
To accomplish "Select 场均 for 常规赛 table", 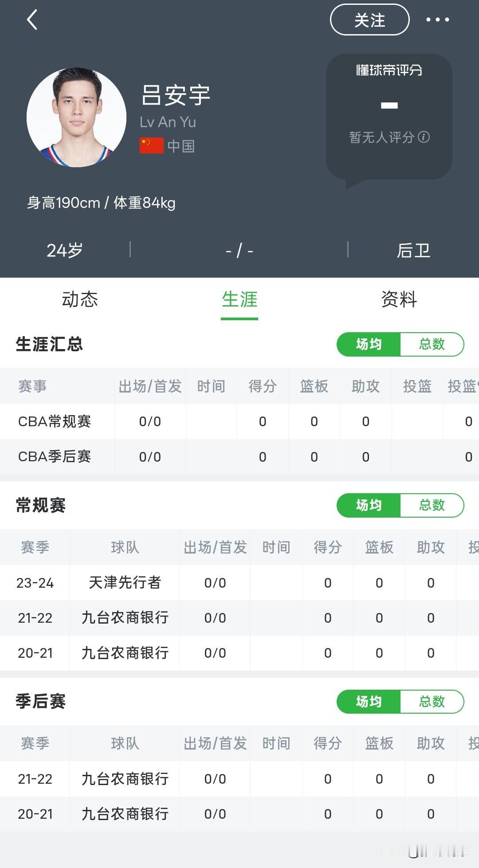I will (x=369, y=505).
